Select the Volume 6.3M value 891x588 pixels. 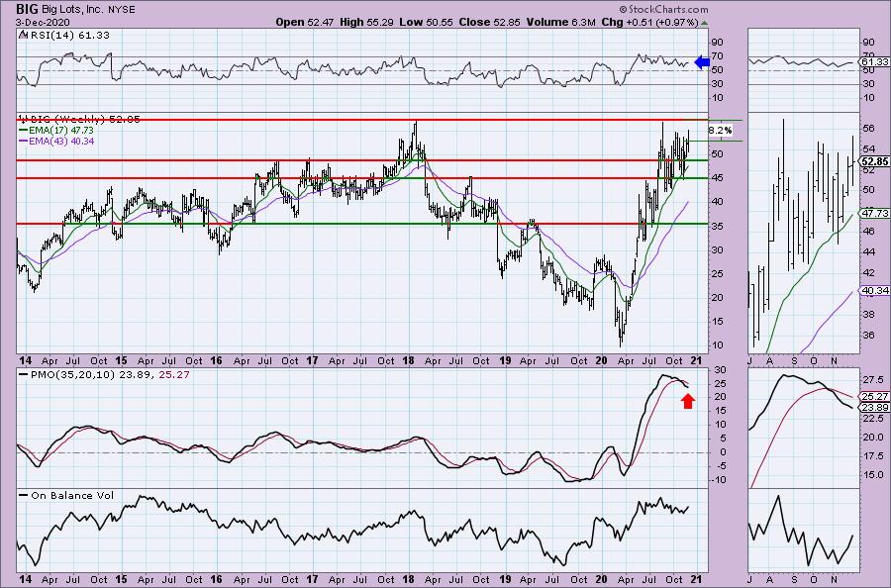pyautogui.click(x=561, y=22)
